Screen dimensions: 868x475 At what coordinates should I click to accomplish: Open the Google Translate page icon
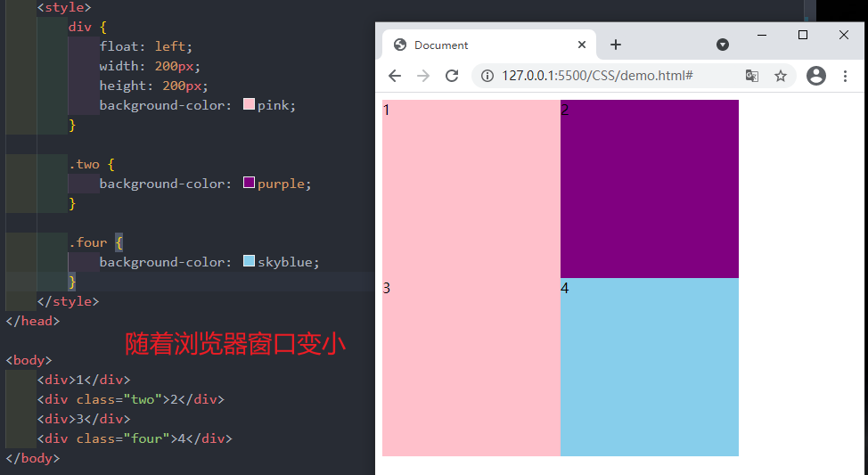coord(752,76)
